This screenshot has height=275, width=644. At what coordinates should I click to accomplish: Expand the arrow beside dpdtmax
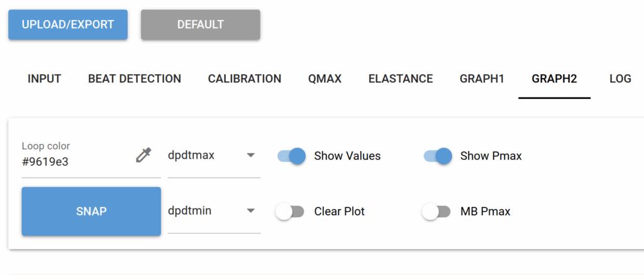(250, 155)
